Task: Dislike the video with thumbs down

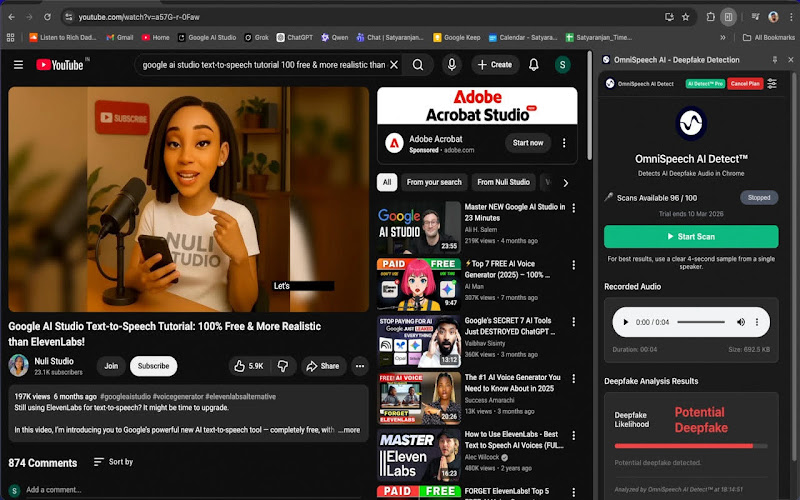Action: 283,366
